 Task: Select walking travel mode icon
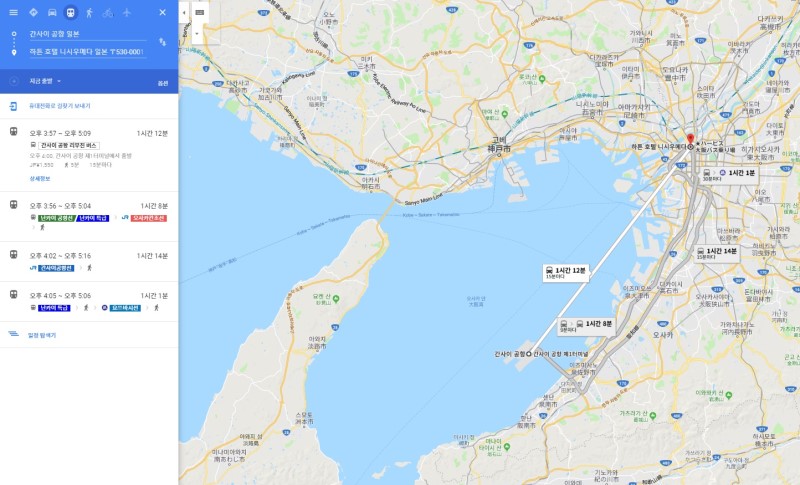pyautogui.click(x=89, y=12)
